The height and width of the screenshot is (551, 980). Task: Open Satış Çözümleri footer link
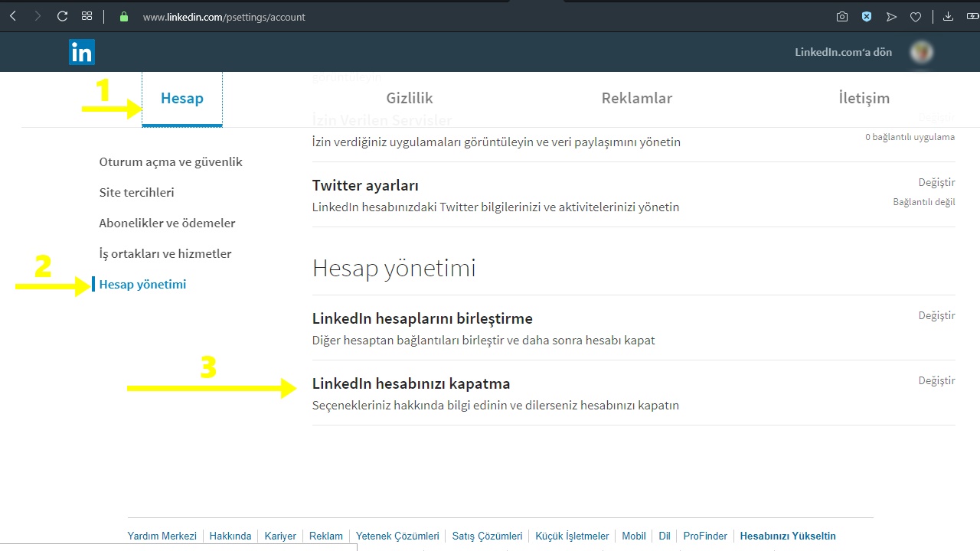click(488, 536)
